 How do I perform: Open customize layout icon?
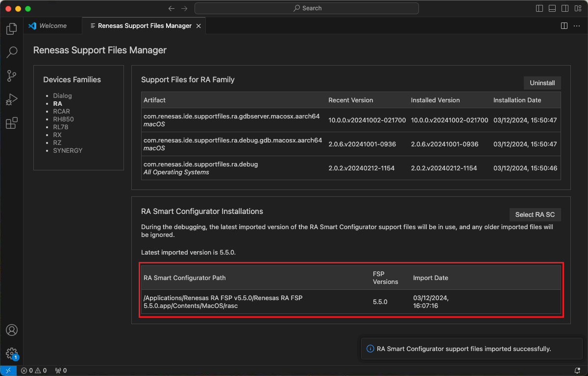(x=578, y=8)
